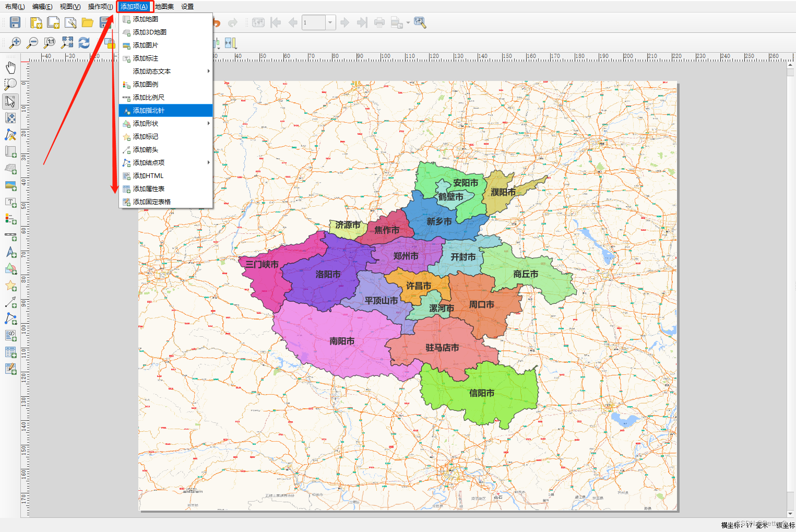Choose 添加比例尺 from the menu

pos(165,97)
